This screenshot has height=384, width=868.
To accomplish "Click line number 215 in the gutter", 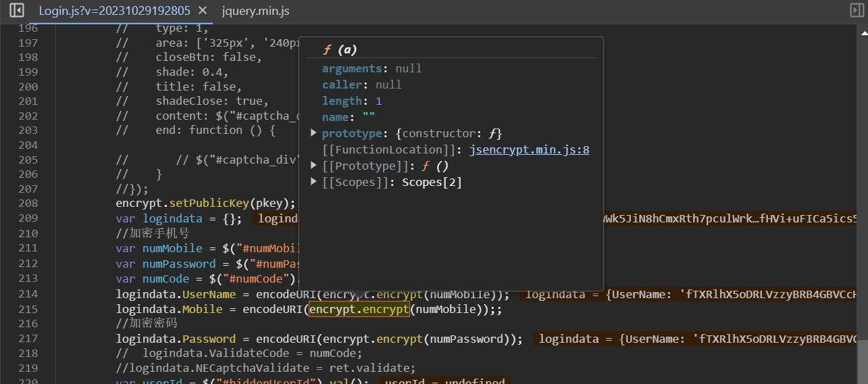I will point(28,309).
